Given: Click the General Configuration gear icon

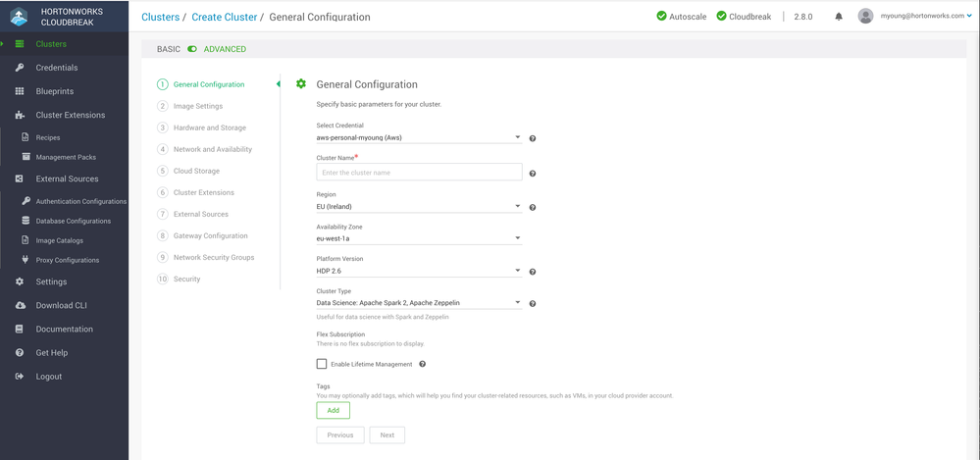Looking at the screenshot, I should click(x=300, y=83).
